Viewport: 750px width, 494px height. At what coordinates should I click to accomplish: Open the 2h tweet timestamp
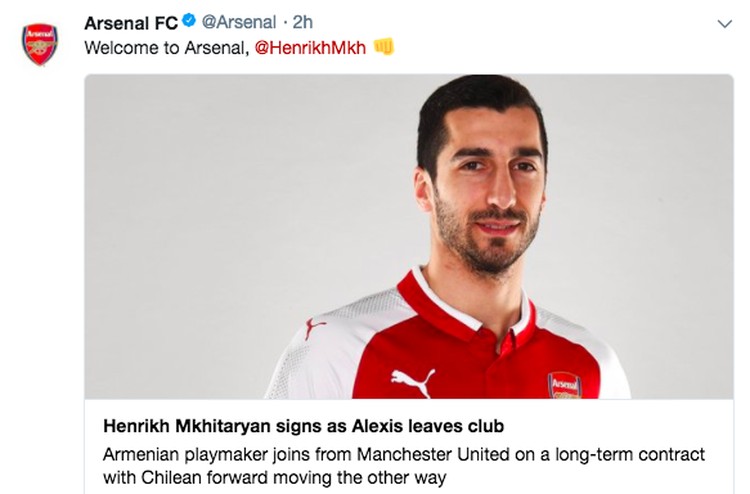tap(302, 22)
